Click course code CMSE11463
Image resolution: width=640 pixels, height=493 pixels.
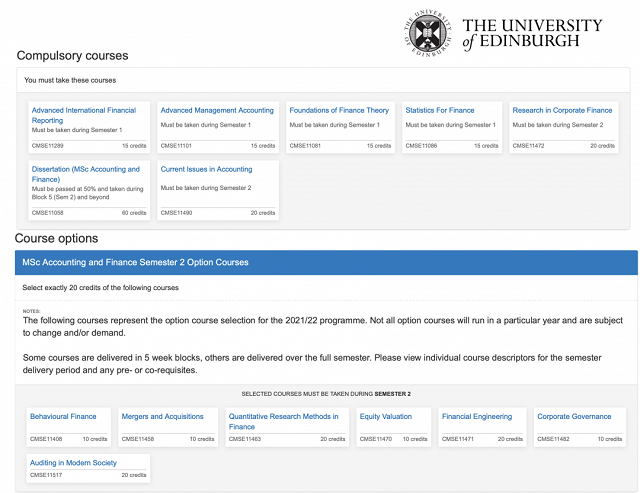pos(244,439)
